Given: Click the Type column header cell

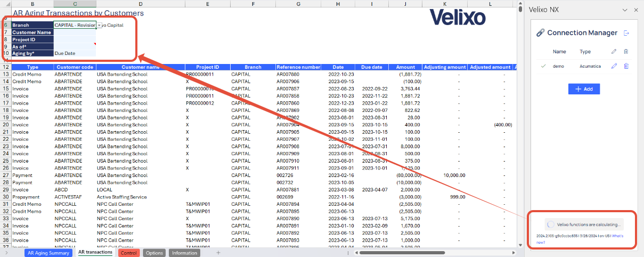Looking at the screenshot, I should 32,67.
